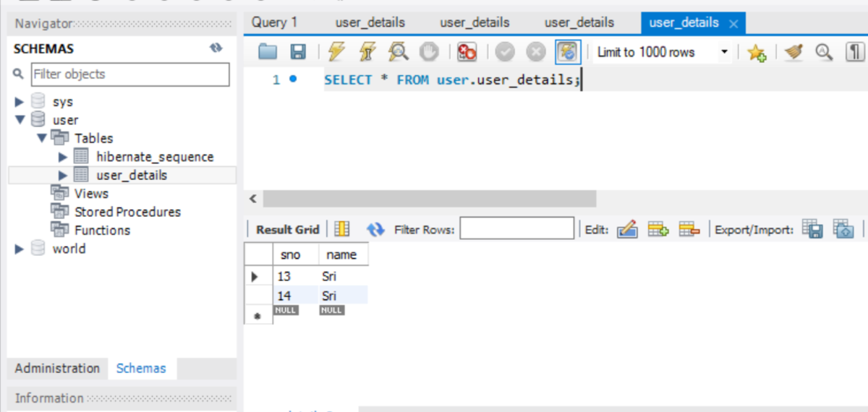Collapse the user schema tree node
This screenshot has width=868, height=412.
tap(20, 120)
